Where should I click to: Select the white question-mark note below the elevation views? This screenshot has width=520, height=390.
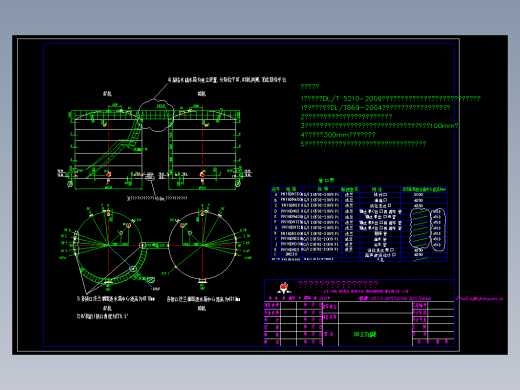pos(157,198)
